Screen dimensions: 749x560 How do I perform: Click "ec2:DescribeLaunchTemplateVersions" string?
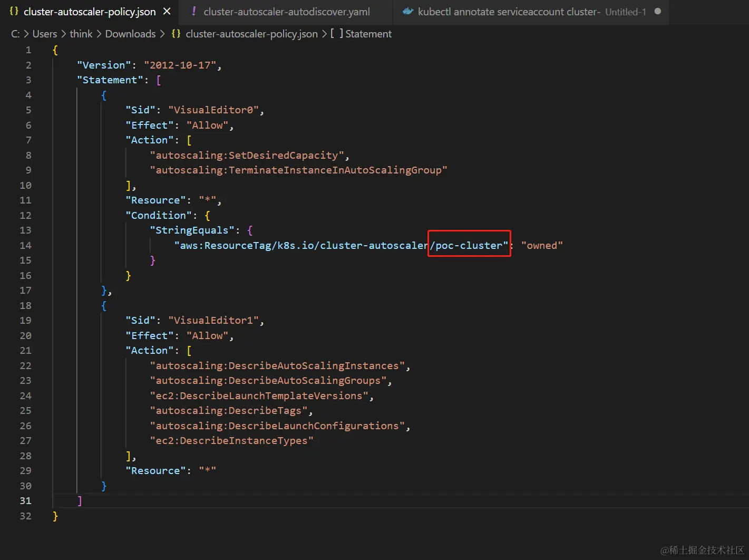point(259,396)
